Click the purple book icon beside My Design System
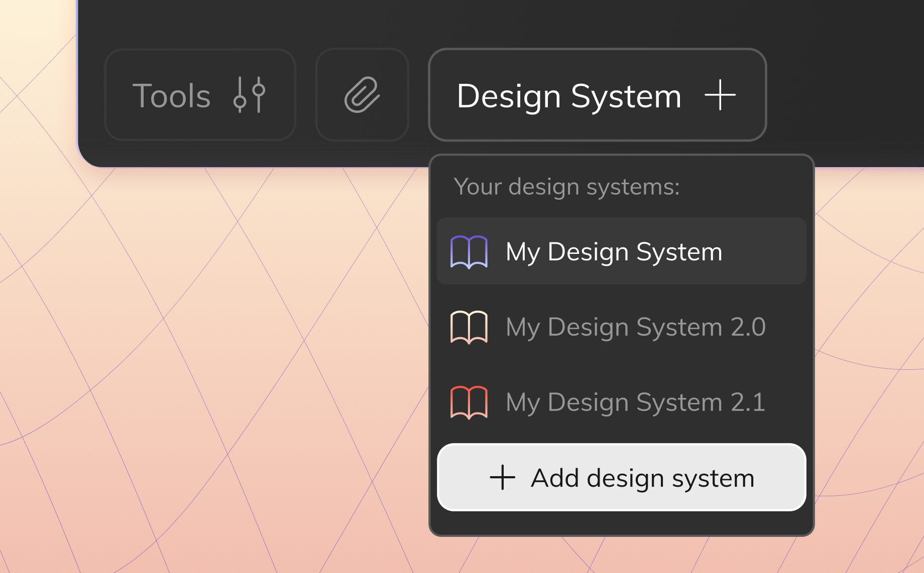The image size is (924, 573). coord(469,252)
